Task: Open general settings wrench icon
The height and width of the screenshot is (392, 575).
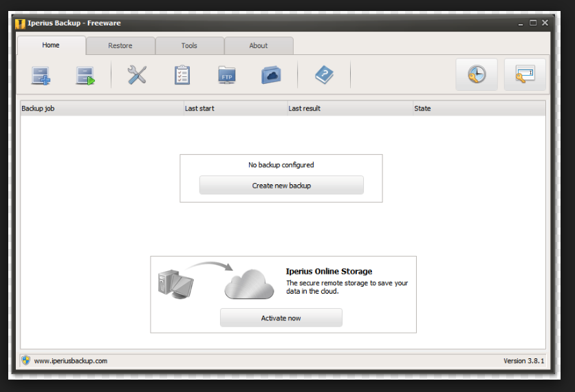Action: tap(138, 75)
